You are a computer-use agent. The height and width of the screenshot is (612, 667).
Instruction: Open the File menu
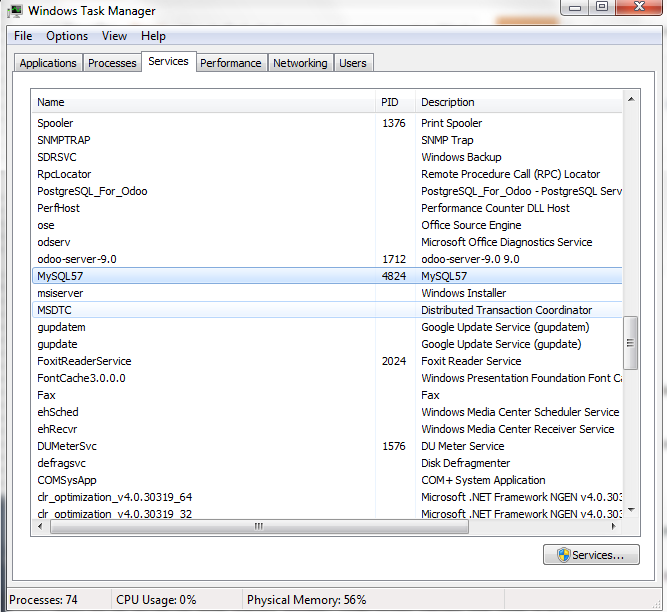coord(23,36)
